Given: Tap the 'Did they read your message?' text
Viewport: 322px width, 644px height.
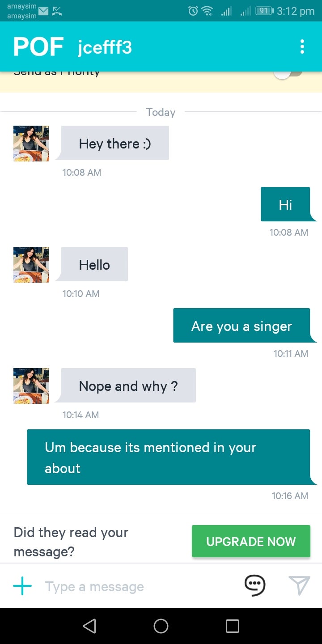Looking at the screenshot, I should point(72,542).
